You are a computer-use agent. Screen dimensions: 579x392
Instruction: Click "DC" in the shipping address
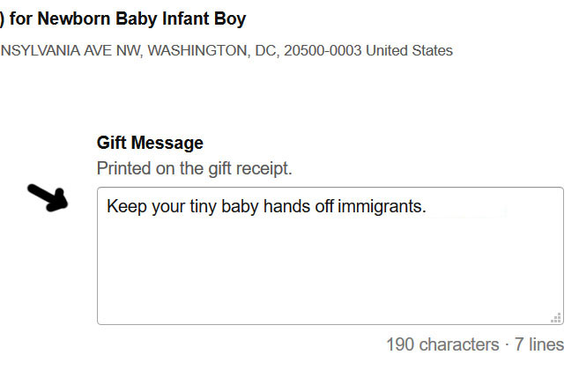pyautogui.click(x=260, y=50)
